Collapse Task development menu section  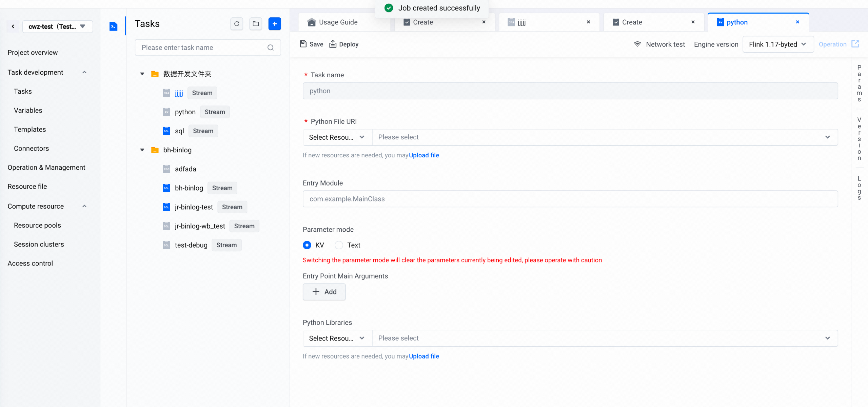click(84, 72)
